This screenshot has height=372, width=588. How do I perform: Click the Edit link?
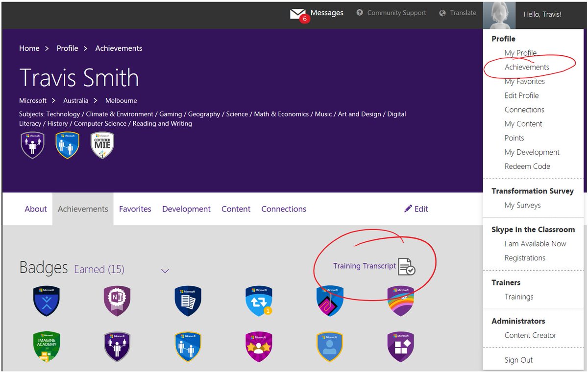click(421, 209)
